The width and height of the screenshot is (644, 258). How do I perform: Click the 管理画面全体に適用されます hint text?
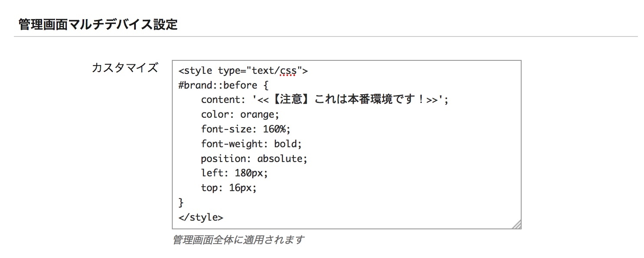tap(238, 240)
